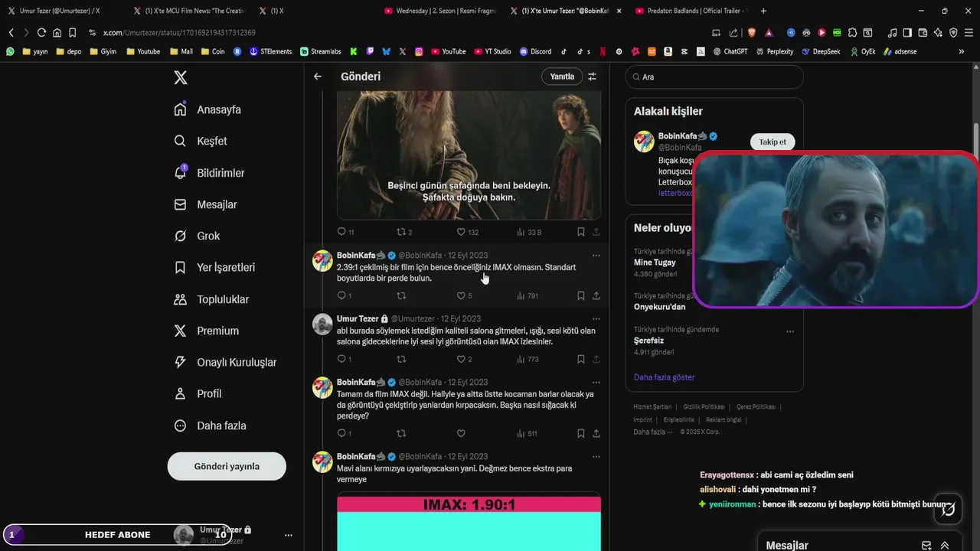Like the BobinKafa 2.39:1 tweet
980x551 pixels.
tap(464, 295)
